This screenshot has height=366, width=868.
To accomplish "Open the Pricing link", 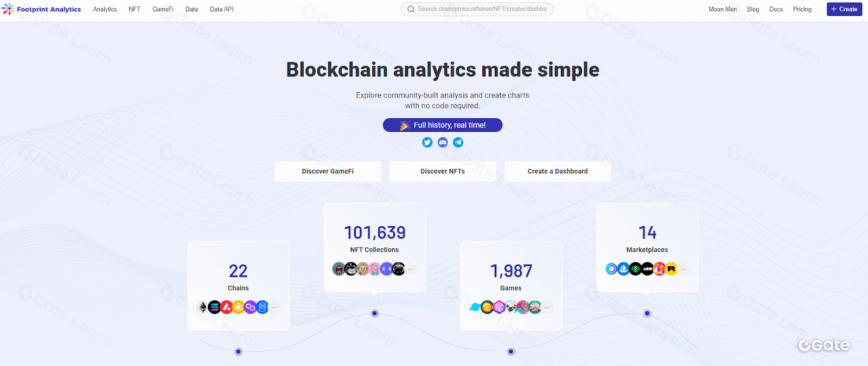I will pyautogui.click(x=802, y=9).
